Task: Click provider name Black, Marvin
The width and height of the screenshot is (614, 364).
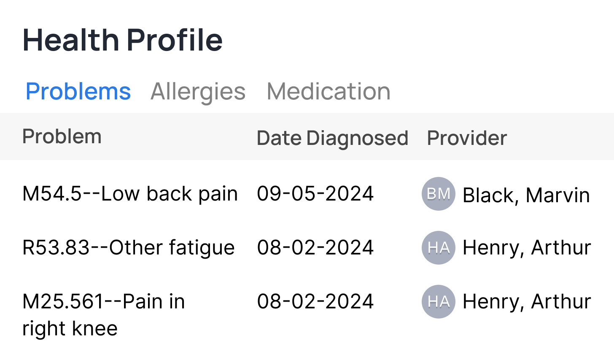Action: click(526, 195)
